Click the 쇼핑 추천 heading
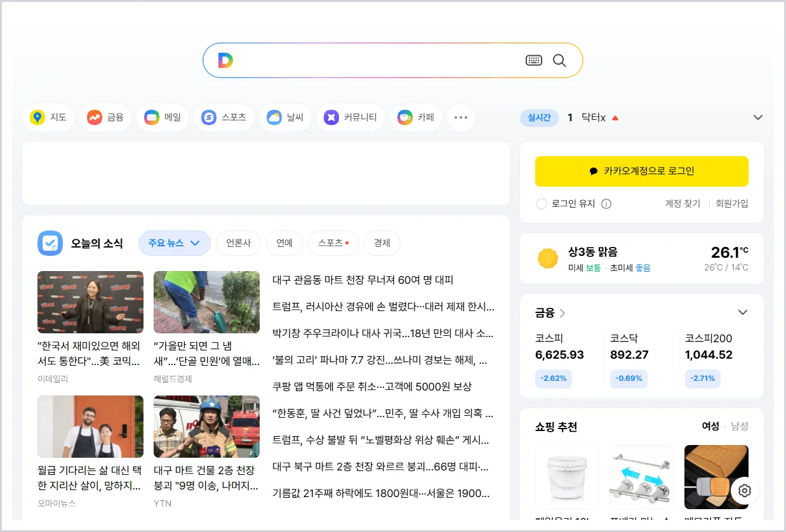Screen dimensions: 786x532 click(x=556, y=427)
